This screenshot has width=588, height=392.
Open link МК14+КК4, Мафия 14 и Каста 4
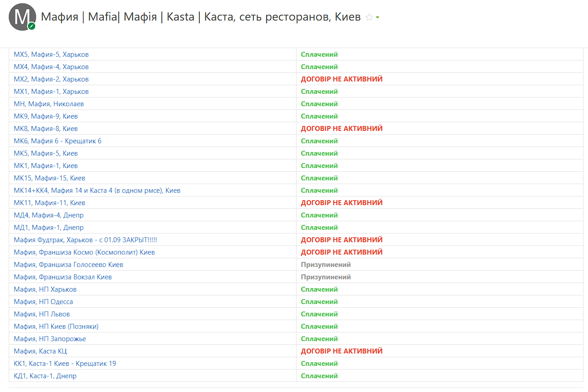pyautogui.click(x=97, y=191)
